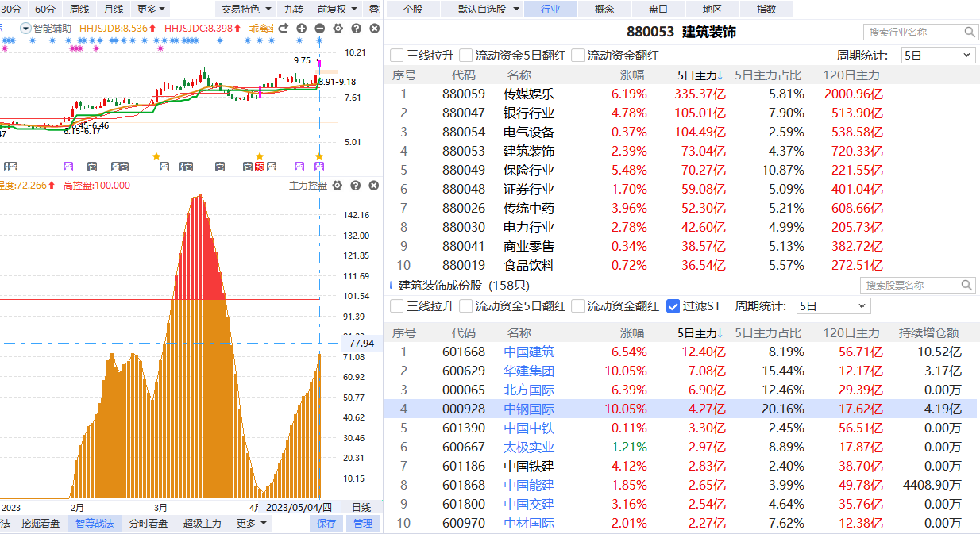
Task: Expand the bottom 更多 indicator dropdown
Action: (x=251, y=524)
